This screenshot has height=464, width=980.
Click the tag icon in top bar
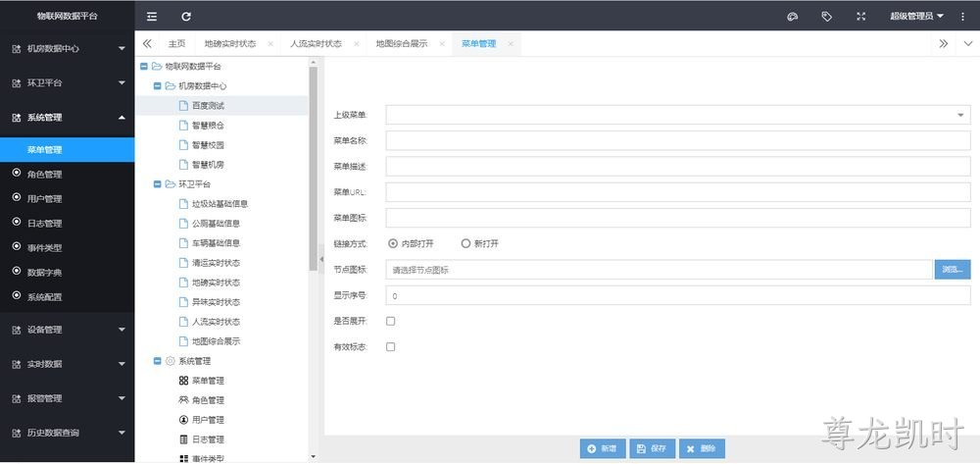coord(826,17)
